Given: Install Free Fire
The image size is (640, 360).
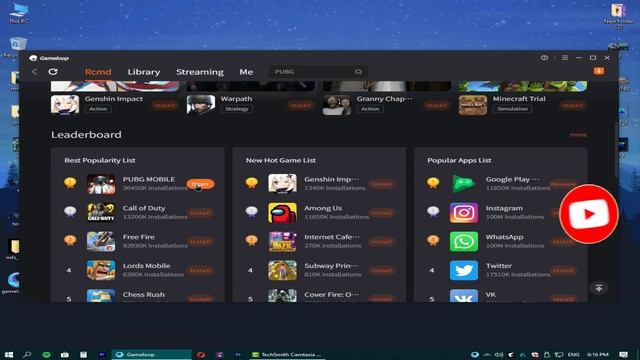Looking at the screenshot, I should pos(200,242).
